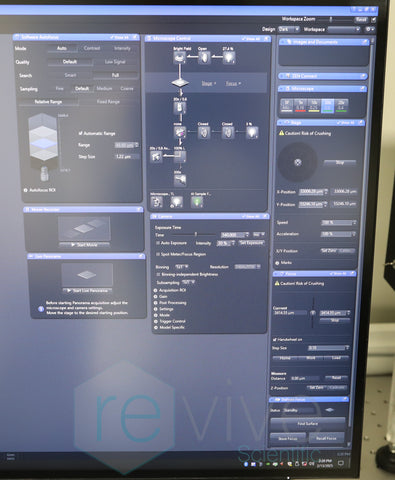Toggle the Automatic Range checkbox
Screen dimensions: 395x480
[x=80, y=133]
